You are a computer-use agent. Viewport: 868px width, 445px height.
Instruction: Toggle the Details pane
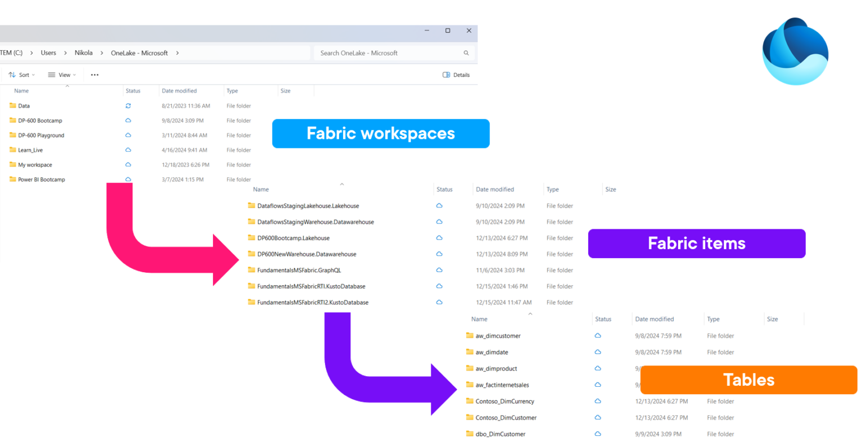click(x=455, y=75)
